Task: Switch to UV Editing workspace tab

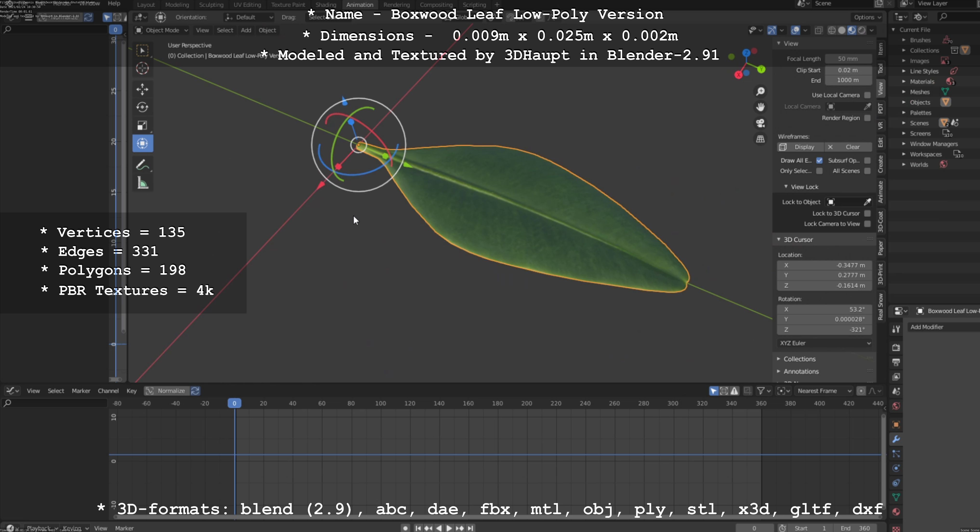Action: click(x=247, y=5)
